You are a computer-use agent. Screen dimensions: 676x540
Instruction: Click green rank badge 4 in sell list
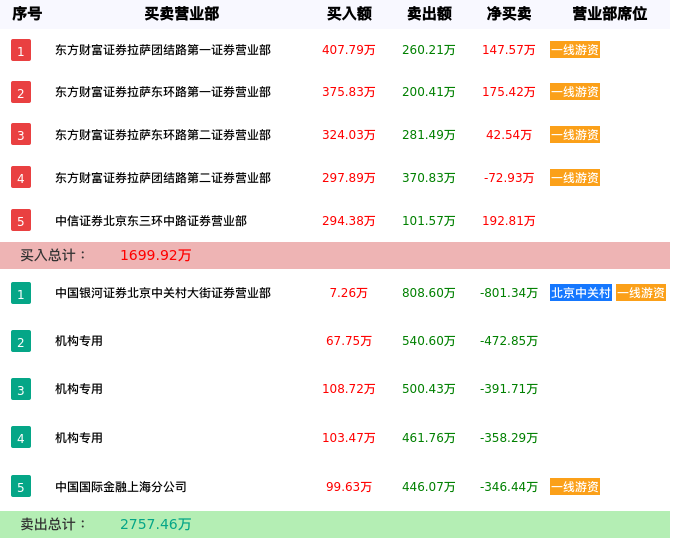tap(21, 437)
